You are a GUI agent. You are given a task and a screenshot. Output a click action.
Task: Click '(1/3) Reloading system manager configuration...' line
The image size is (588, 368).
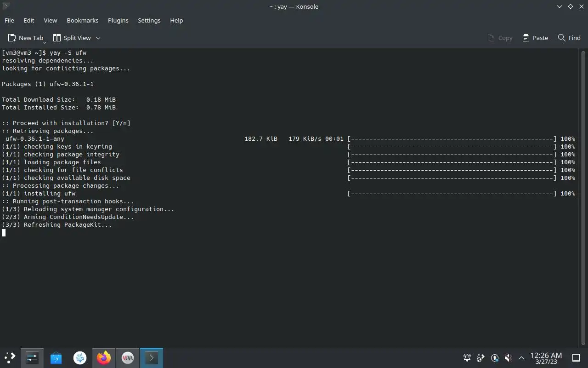pyautogui.click(x=88, y=209)
